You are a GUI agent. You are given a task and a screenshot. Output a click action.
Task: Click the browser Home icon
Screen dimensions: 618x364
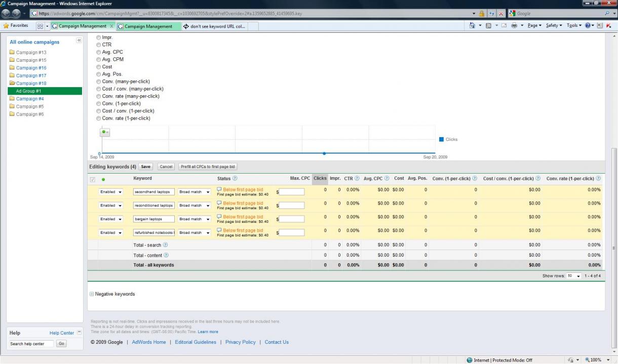coord(472,26)
